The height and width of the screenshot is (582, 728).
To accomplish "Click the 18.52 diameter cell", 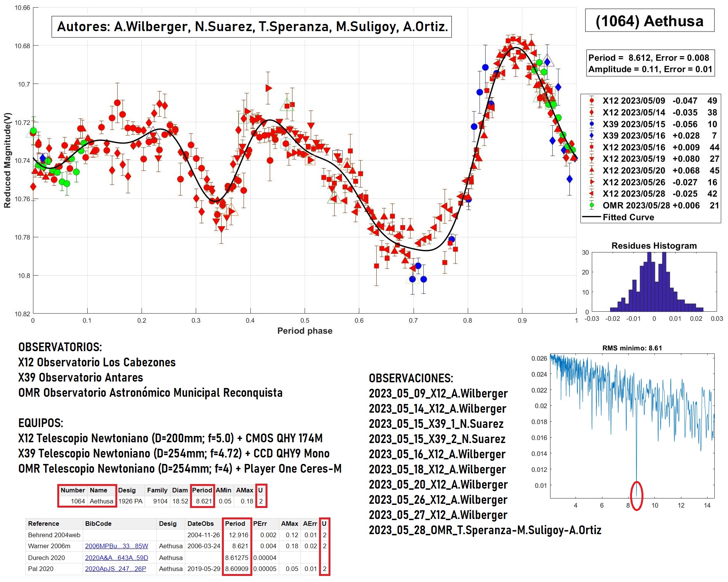I will [x=180, y=501].
